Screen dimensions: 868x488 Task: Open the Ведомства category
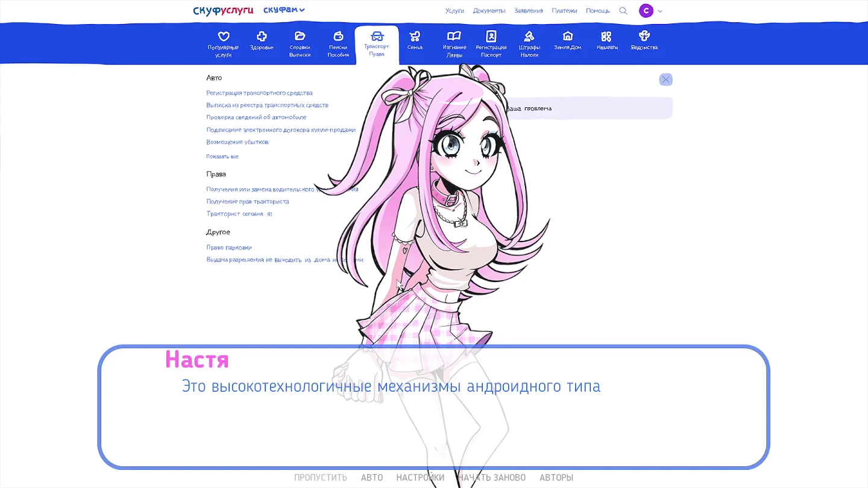point(644,41)
